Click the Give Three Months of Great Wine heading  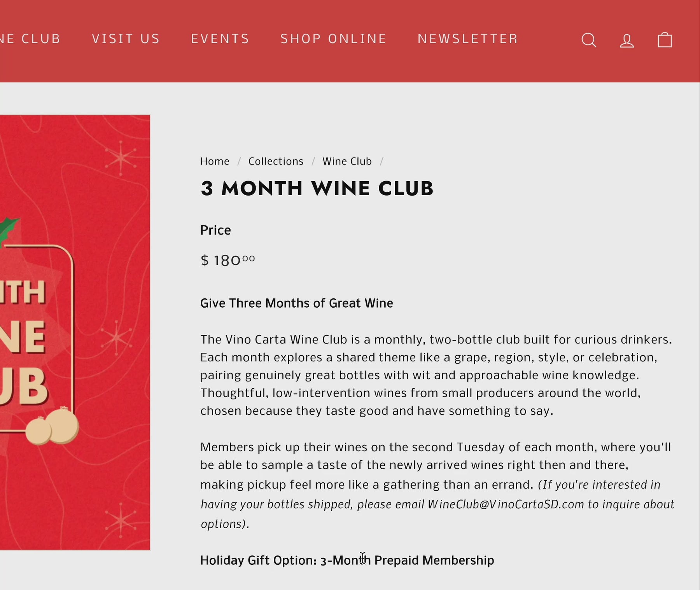click(x=296, y=303)
